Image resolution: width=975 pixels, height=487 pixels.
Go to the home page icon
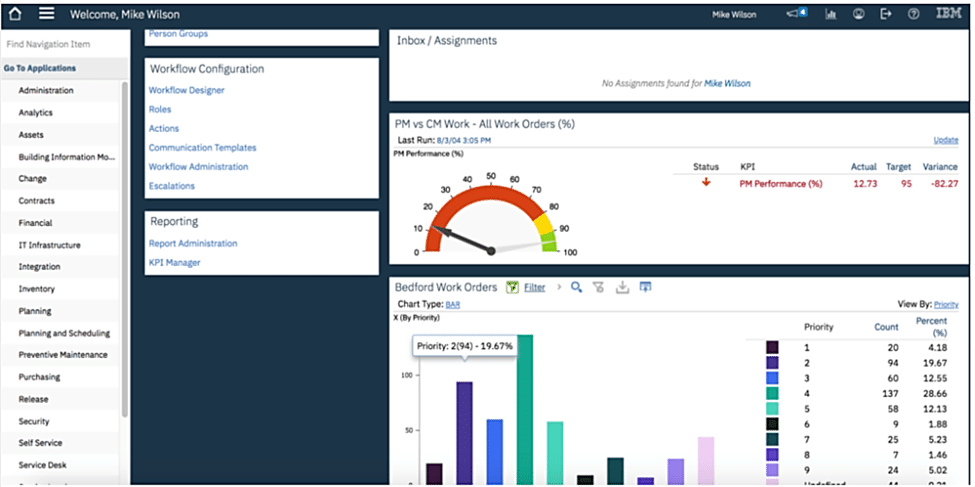14,14
